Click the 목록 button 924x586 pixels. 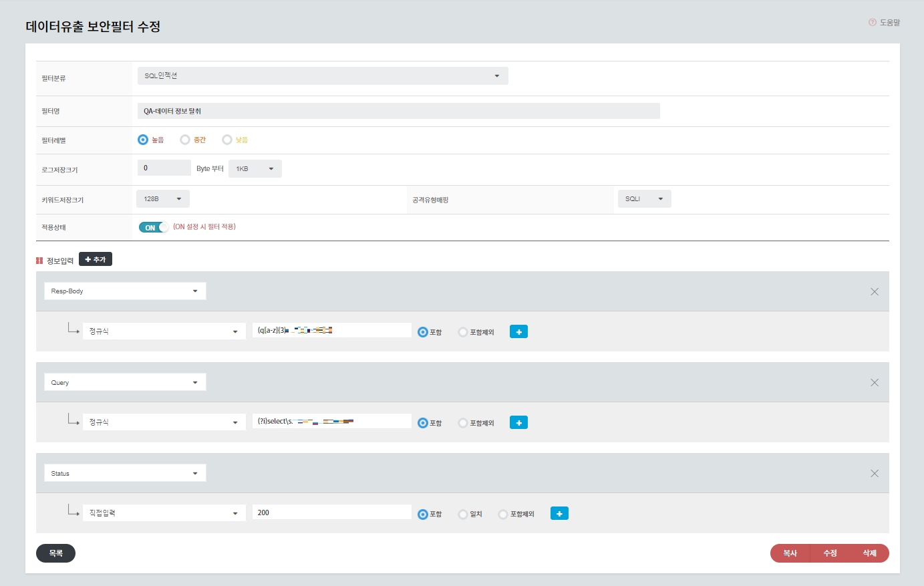pos(55,553)
